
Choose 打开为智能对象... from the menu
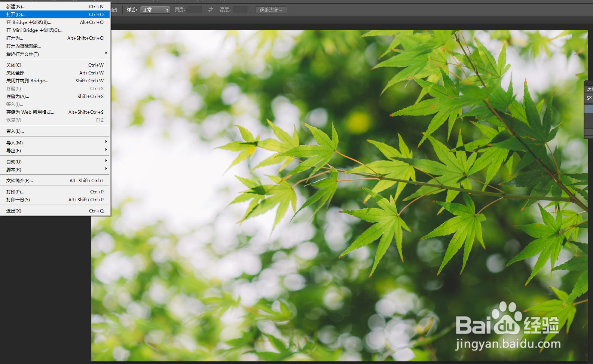pyautogui.click(x=55, y=46)
